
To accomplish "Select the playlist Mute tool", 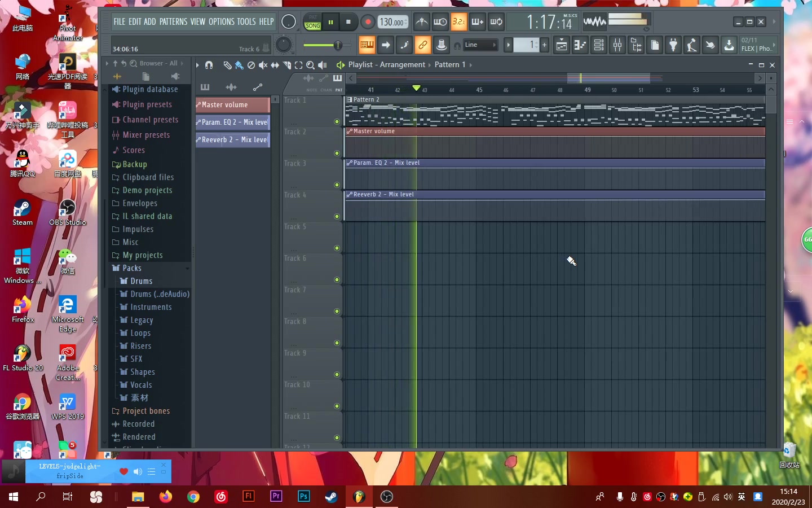I will pyautogui.click(x=263, y=65).
